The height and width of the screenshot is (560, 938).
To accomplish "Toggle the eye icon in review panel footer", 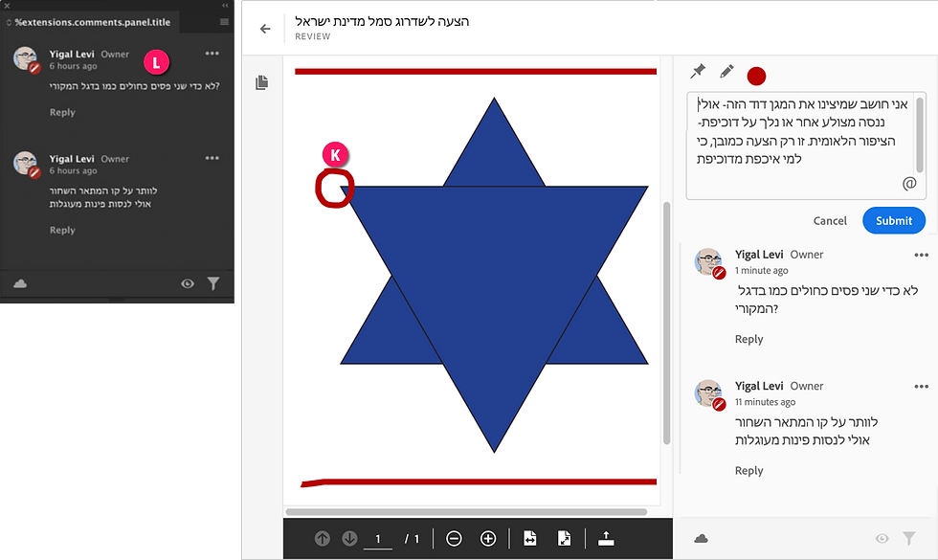I will tap(882, 538).
